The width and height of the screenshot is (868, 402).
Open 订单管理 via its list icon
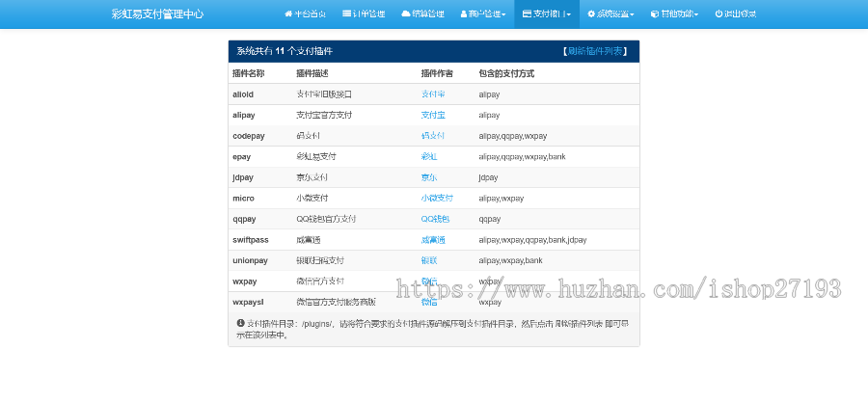pos(346,13)
